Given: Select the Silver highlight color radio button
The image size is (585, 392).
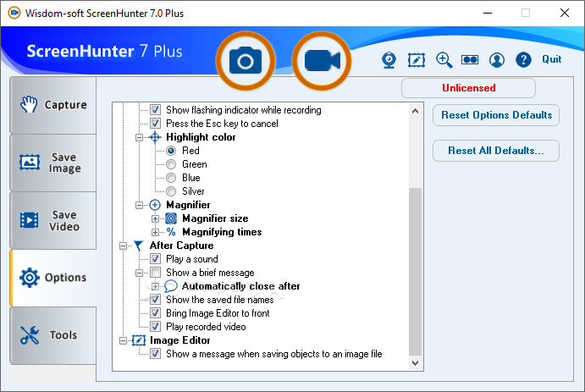Looking at the screenshot, I should [171, 191].
